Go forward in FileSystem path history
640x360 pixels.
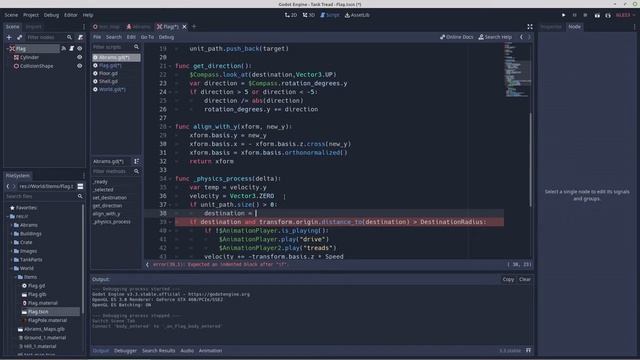click(14, 187)
